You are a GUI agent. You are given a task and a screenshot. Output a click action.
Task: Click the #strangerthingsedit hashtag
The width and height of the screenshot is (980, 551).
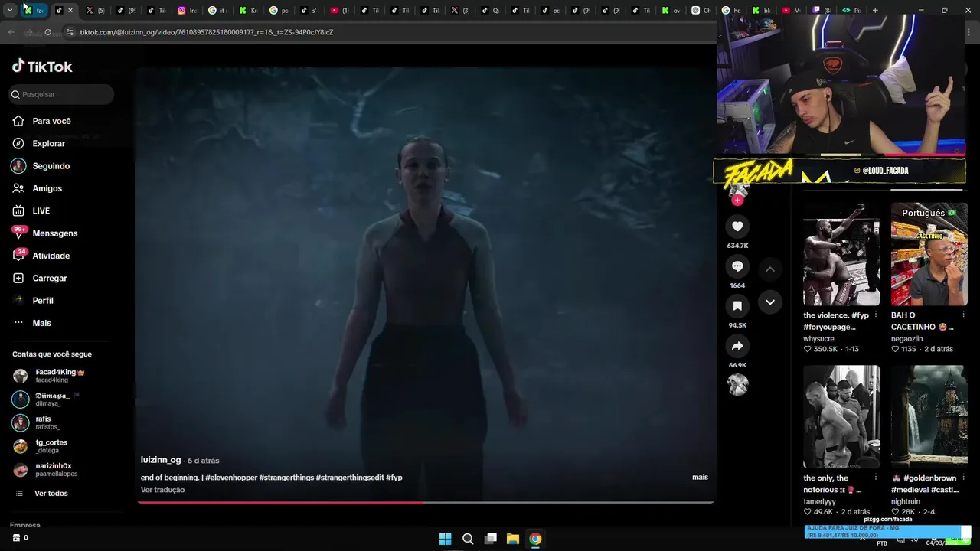tap(350, 478)
